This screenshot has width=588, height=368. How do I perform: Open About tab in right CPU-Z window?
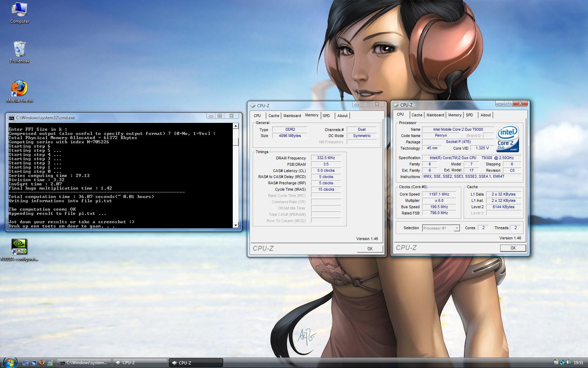click(x=485, y=115)
